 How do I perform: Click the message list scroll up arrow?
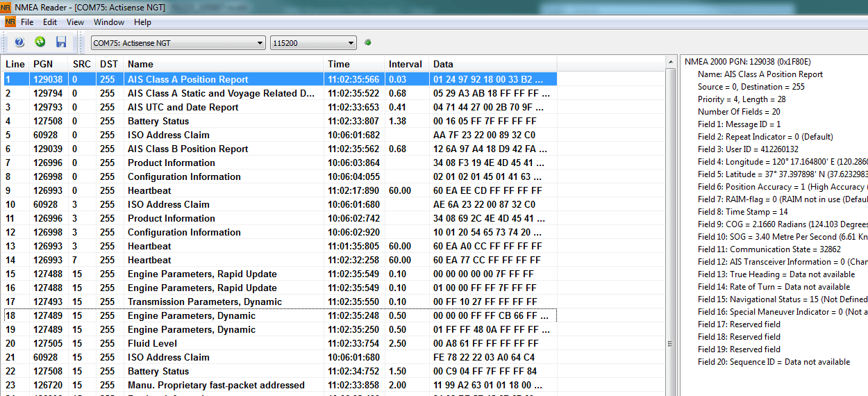click(x=671, y=62)
